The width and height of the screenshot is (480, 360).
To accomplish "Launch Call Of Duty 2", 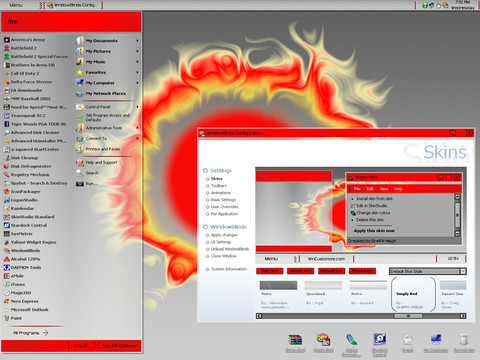I will coord(22,73).
